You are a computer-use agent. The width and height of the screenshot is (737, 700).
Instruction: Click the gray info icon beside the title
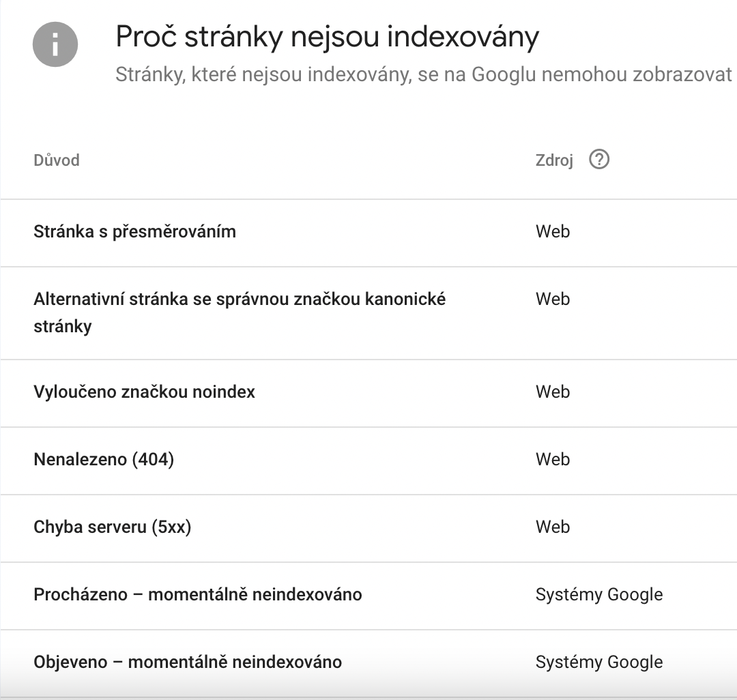(x=55, y=44)
